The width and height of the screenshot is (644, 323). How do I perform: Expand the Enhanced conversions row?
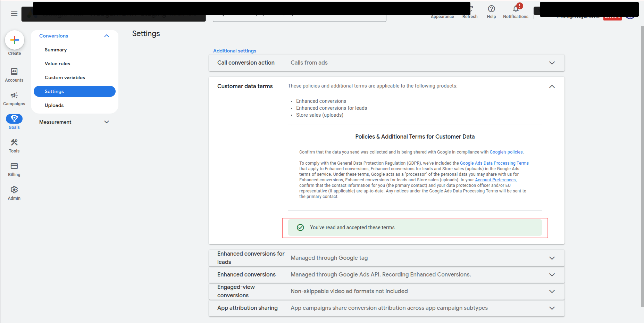click(x=386, y=275)
